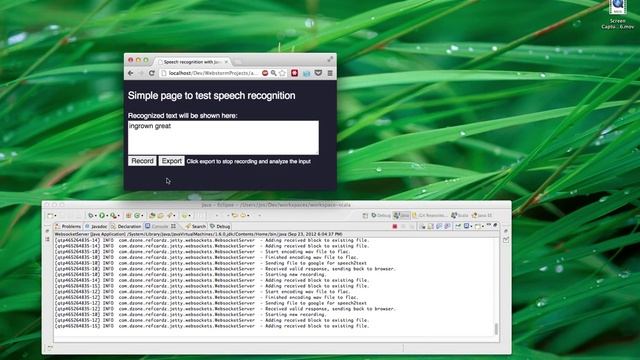This screenshot has width=640, height=360.
Task: Open a new tab in Chrome
Action: tap(238, 62)
